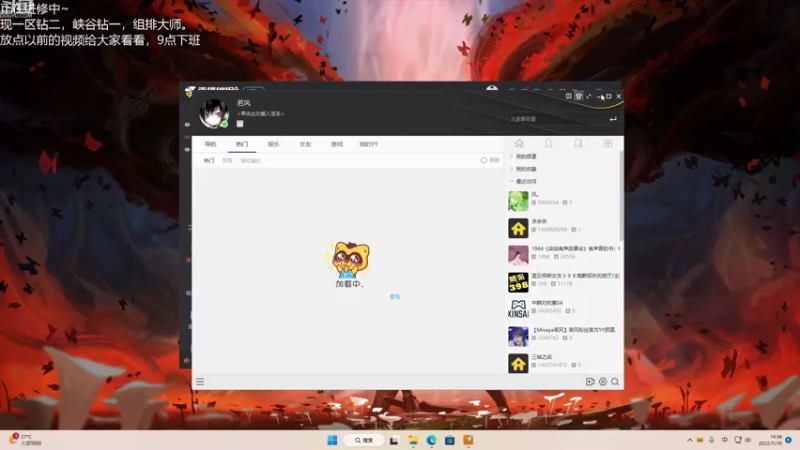Viewport: 800px width, 450px height.
Task: Click the video play icon at bottom right
Action: click(x=590, y=382)
